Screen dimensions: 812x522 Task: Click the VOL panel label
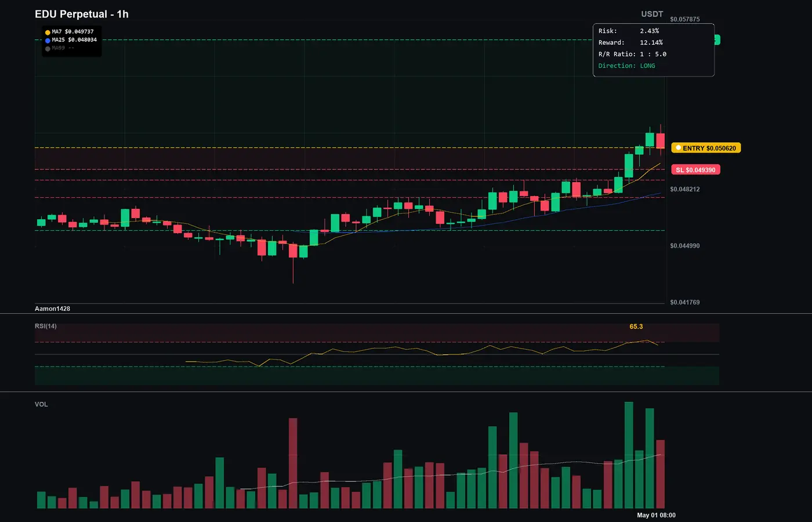41,404
